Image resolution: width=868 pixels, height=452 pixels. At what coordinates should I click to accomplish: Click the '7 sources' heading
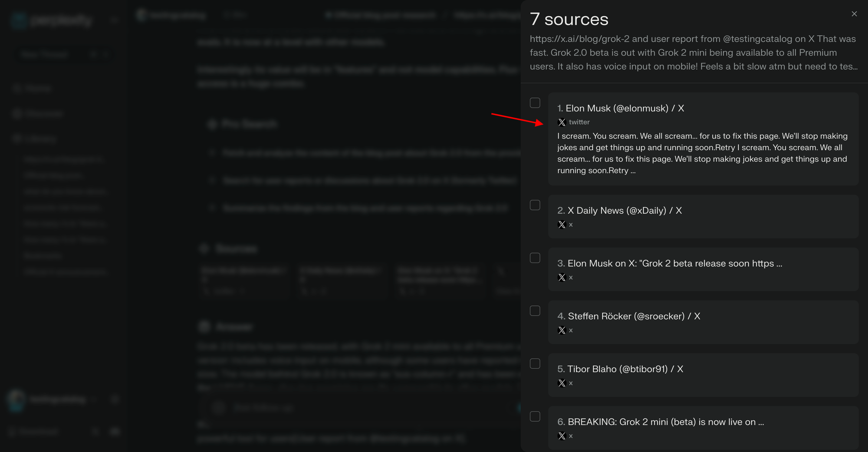569,20
